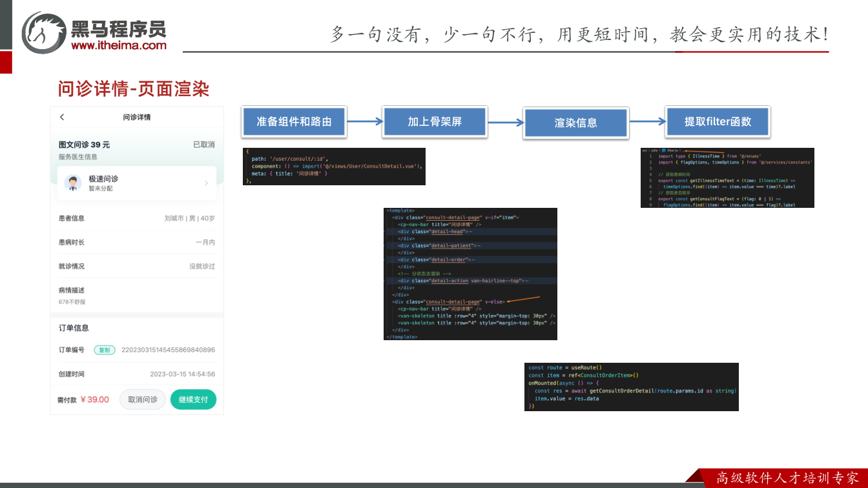
Task: Click the 创建时间 row label
Action: [72, 374]
